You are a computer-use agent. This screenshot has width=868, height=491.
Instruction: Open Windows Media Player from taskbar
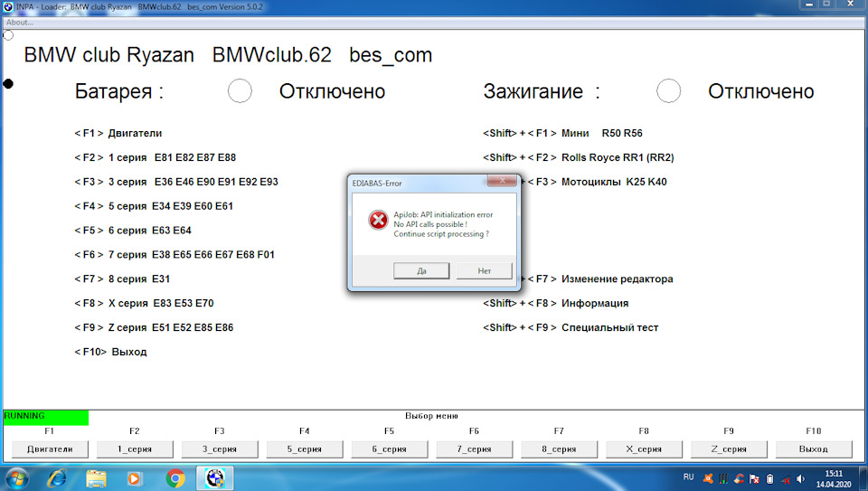pyautogui.click(x=136, y=477)
